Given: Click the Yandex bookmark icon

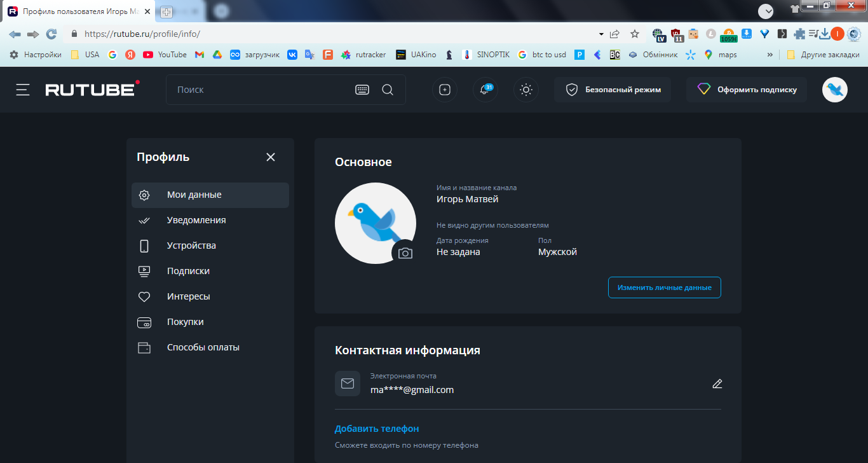Looking at the screenshot, I should tap(130, 55).
